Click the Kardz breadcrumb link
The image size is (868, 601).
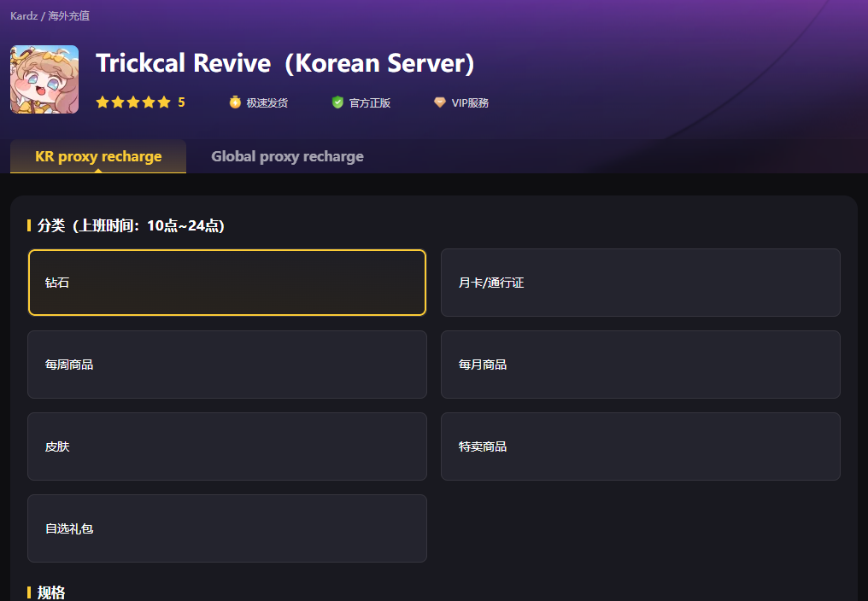click(24, 16)
